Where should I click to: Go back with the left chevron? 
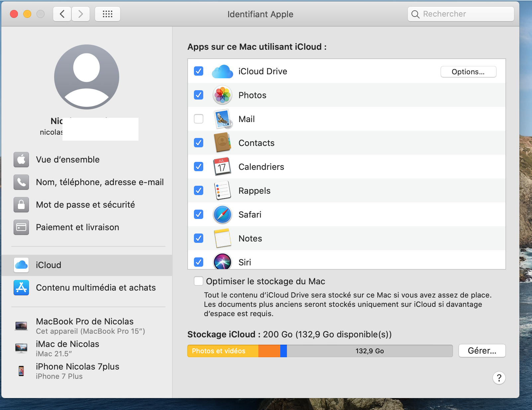pyautogui.click(x=62, y=14)
